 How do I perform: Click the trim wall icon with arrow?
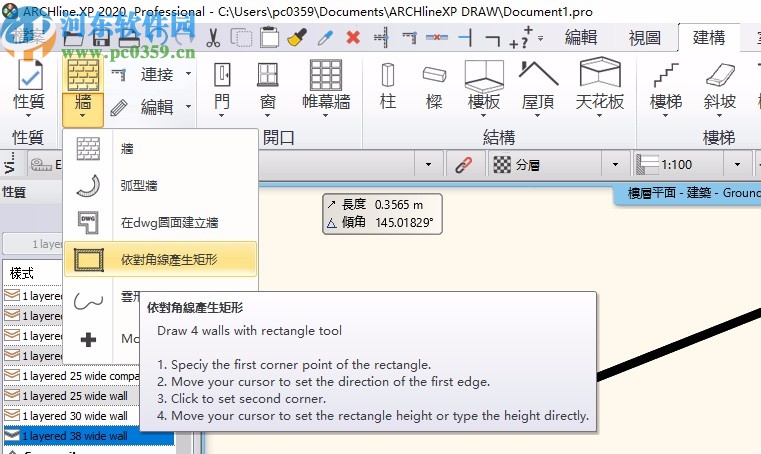[x=382, y=37]
